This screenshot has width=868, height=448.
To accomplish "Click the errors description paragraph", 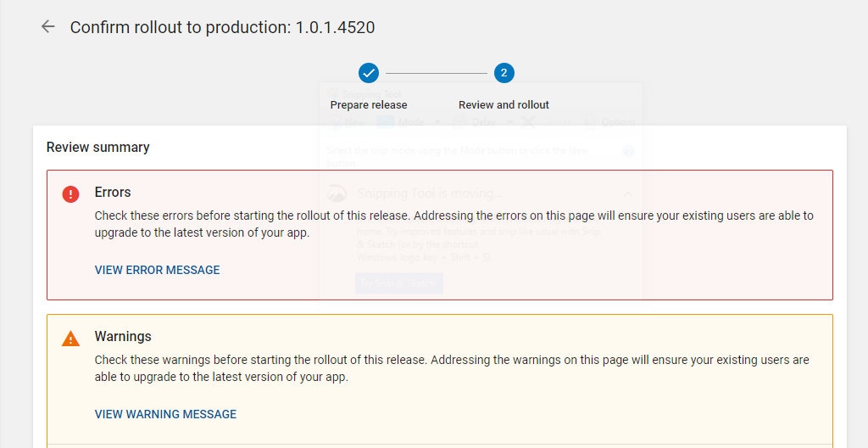I will (454, 224).
